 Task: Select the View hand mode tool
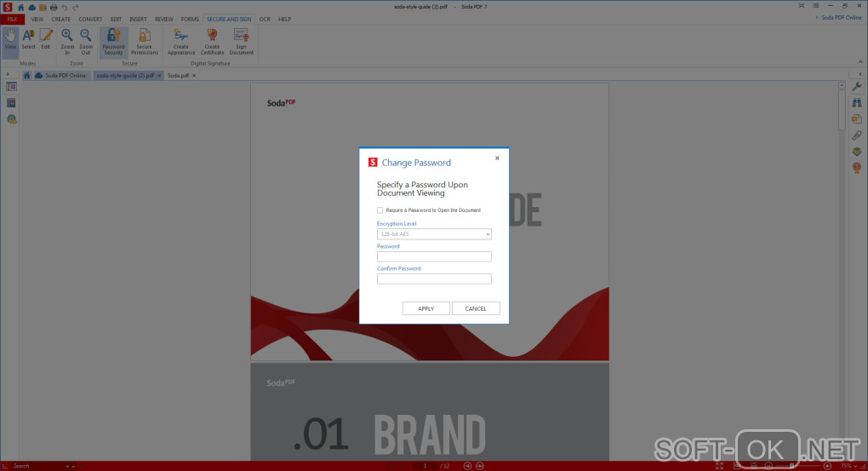click(x=10, y=41)
